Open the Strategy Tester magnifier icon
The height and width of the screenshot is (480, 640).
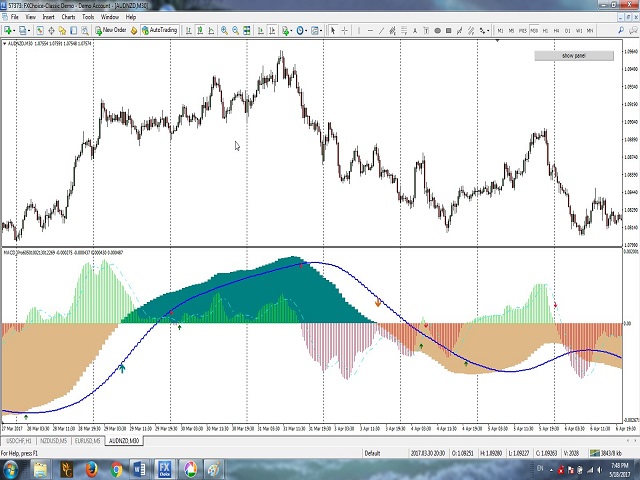coord(84,31)
